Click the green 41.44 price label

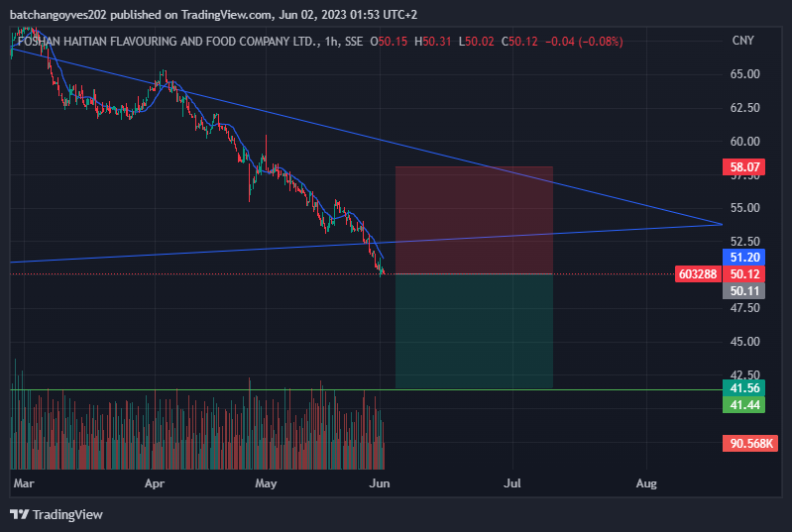744,405
